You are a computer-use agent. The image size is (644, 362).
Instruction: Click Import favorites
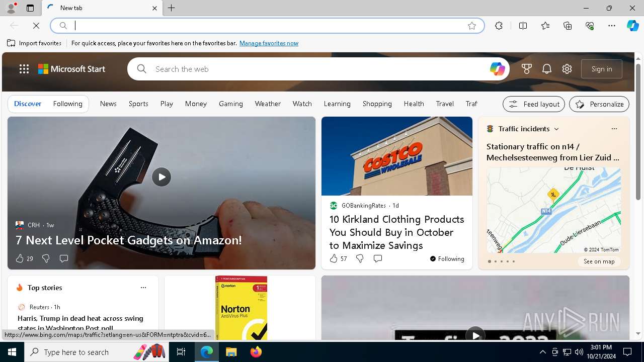coord(34,43)
